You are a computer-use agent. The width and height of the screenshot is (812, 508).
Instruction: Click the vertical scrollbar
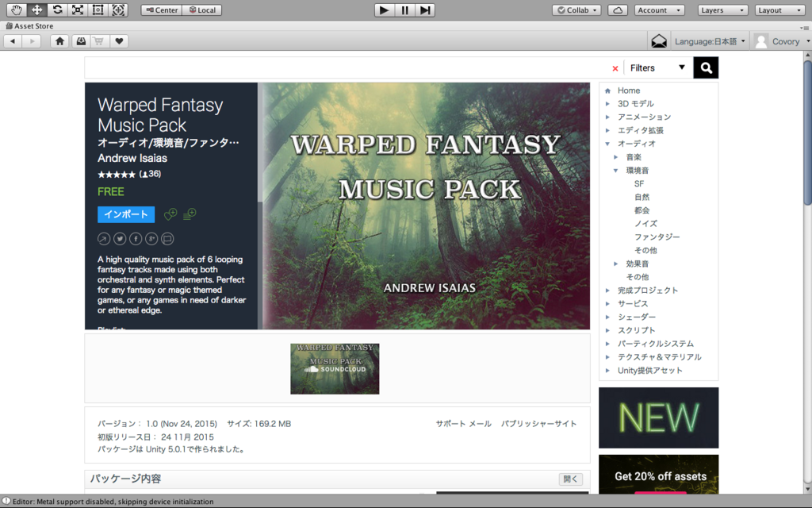tap(807, 133)
